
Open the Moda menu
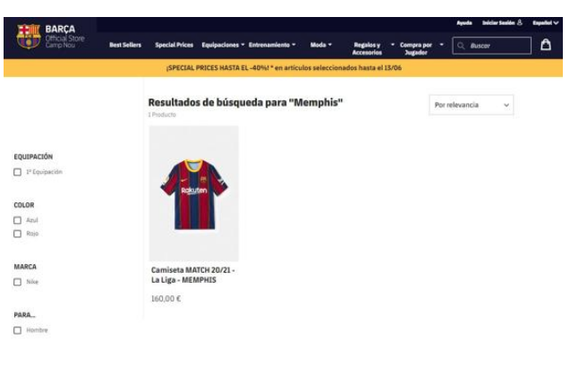(321, 45)
